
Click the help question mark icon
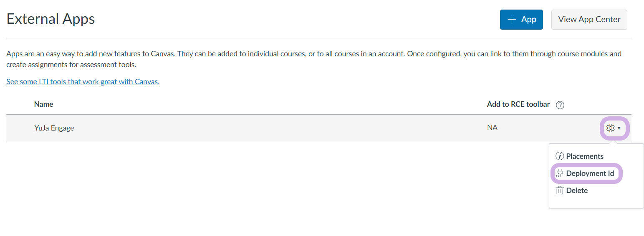click(x=561, y=105)
